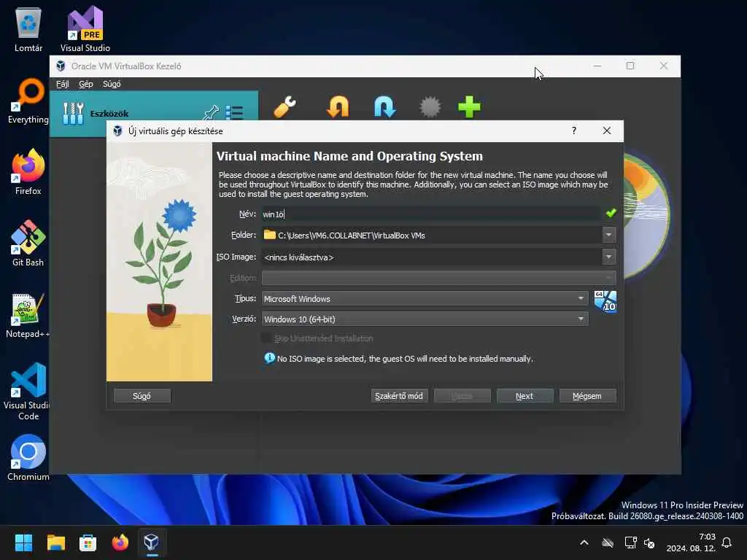
Task: Open the Verzió Windows 10 (64-bit) dropdown
Action: pyautogui.click(x=425, y=319)
